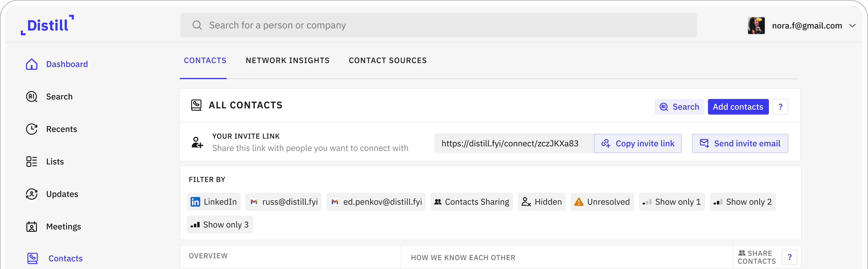Click the Distill logo
Image resolution: width=868 pixels, height=269 pixels.
click(x=47, y=25)
